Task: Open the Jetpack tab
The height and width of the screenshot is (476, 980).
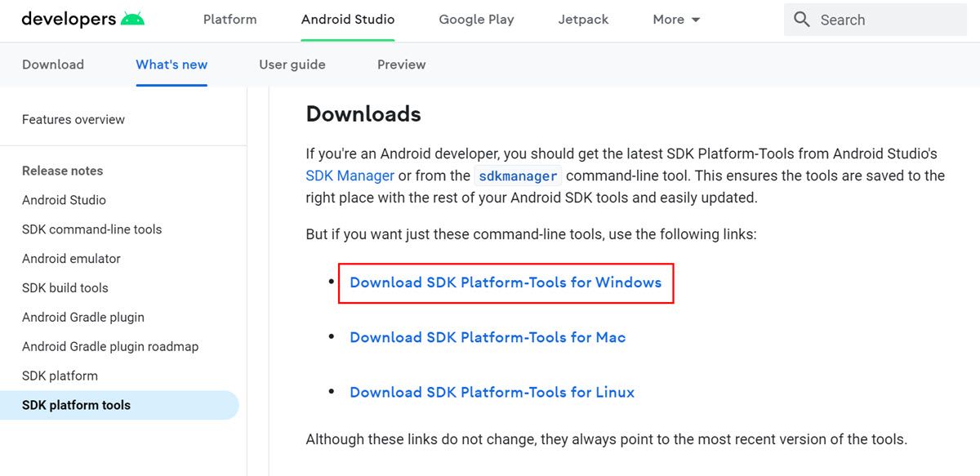Action: 583,20
